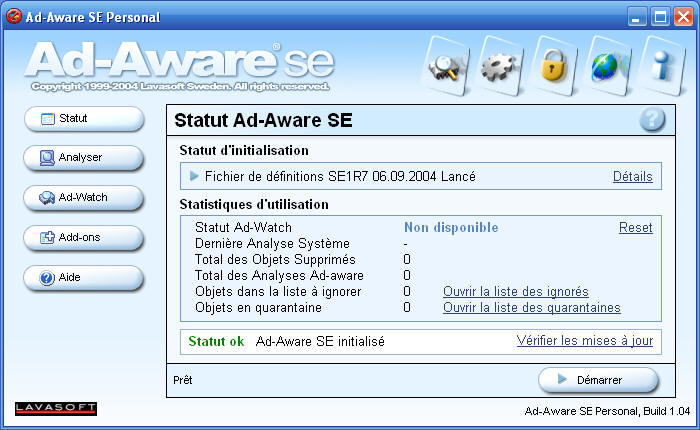Click the Détails link
Screen dimensions: 700x430
(x=632, y=177)
